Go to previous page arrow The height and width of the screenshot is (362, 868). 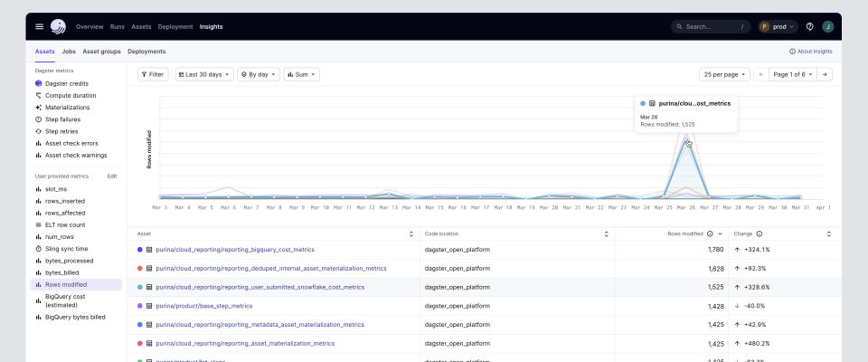[x=761, y=74]
